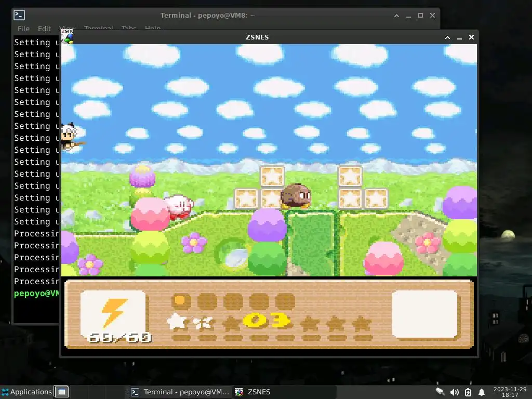Click the show desktop button in panel
Image resolution: width=532 pixels, height=399 pixels.
pyautogui.click(x=61, y=392)
